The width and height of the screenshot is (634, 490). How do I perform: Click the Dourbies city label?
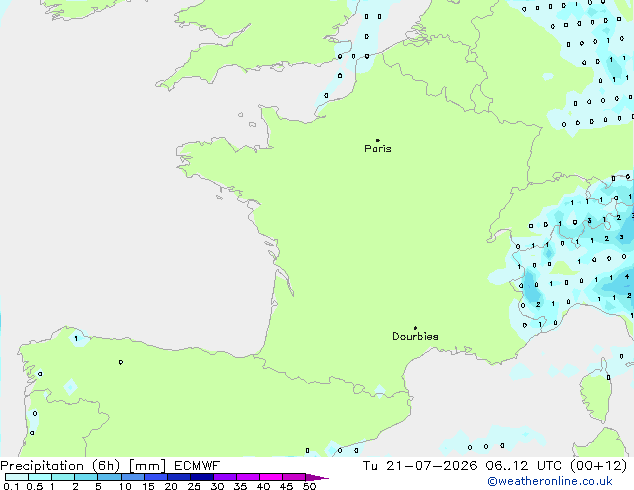click(x=415, y=336)
